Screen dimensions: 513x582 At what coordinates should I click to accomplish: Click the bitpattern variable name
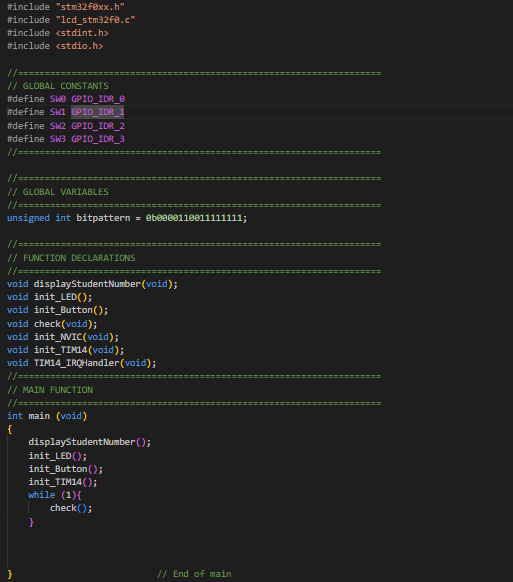tap(103, 218)
